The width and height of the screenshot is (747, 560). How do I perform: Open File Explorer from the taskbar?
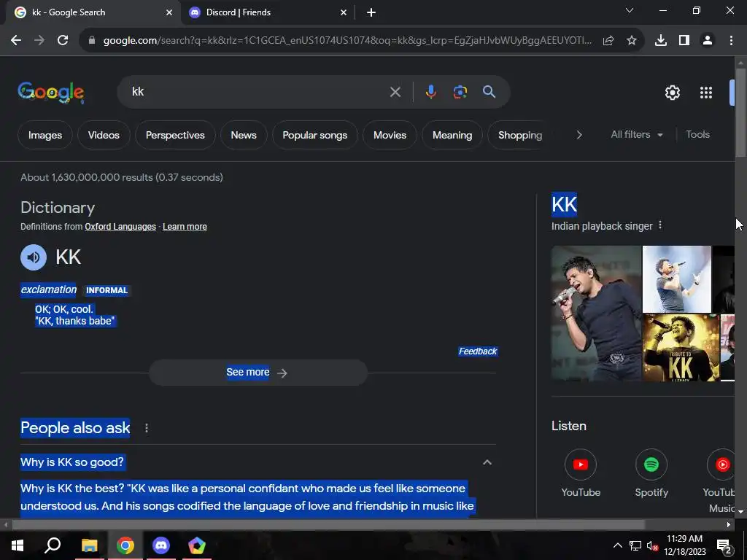point(89,545)
